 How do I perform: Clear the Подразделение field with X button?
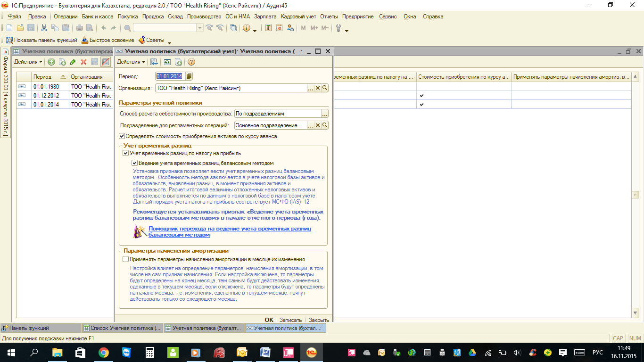pos(318,125)
